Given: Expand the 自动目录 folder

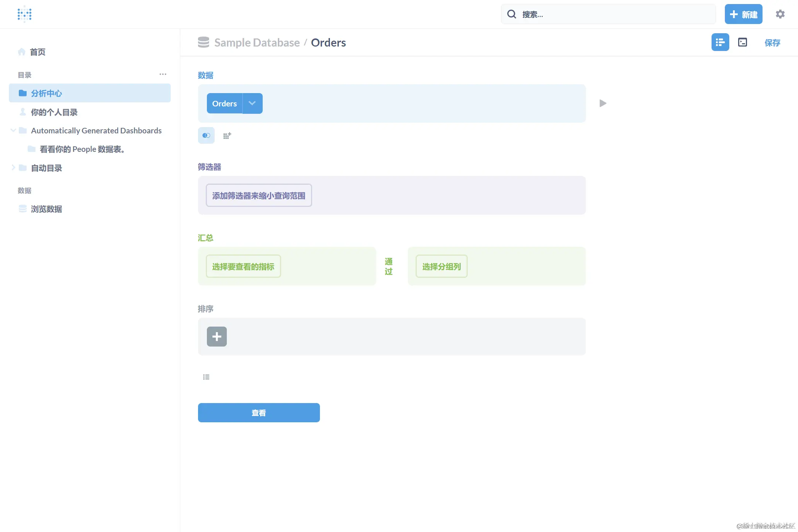Looking at the screenshot, I should (x=13, y=168).
